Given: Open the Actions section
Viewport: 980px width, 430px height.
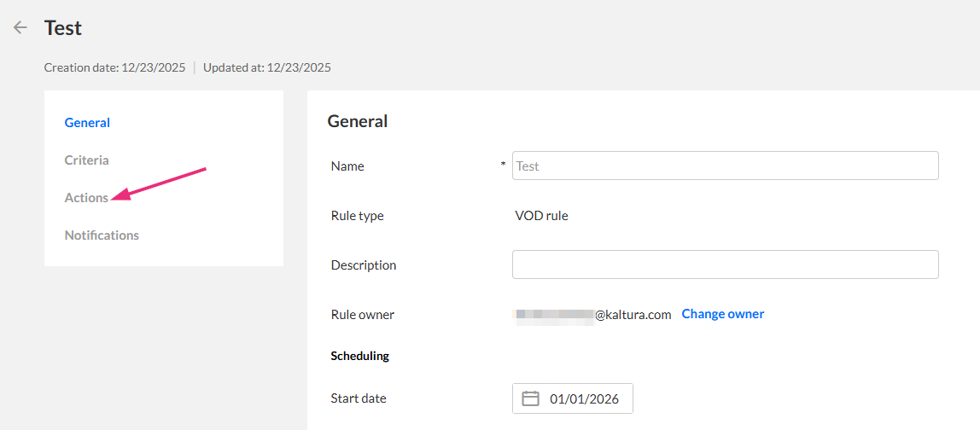Looking at the screenshot, I should 86,198.
